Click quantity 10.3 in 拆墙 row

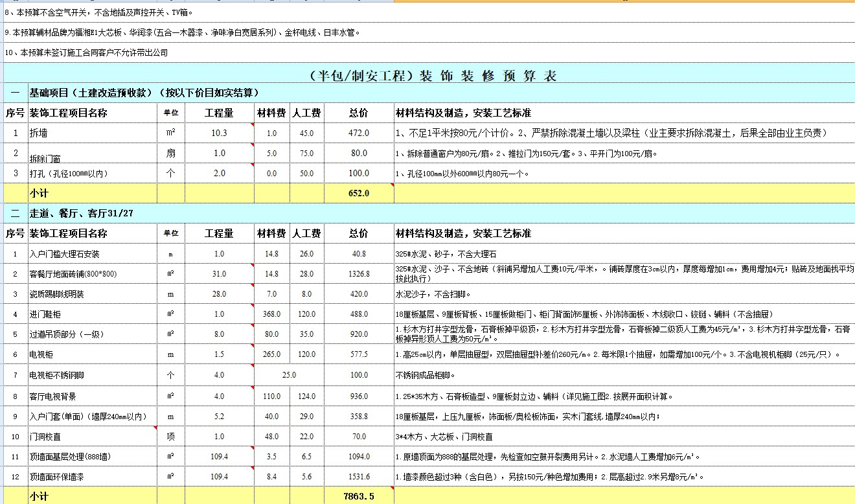(x=219, y=133)
